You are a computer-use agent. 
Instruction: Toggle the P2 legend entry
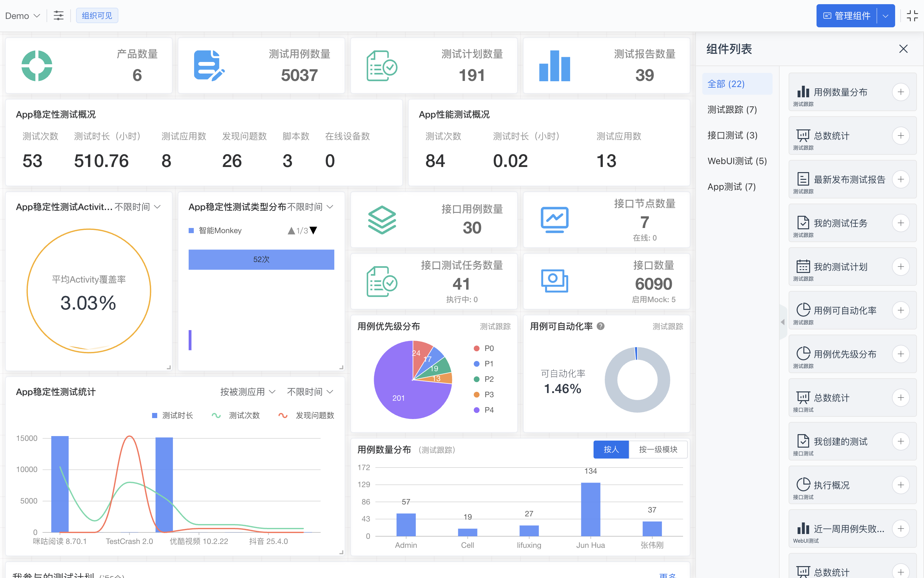484,379
